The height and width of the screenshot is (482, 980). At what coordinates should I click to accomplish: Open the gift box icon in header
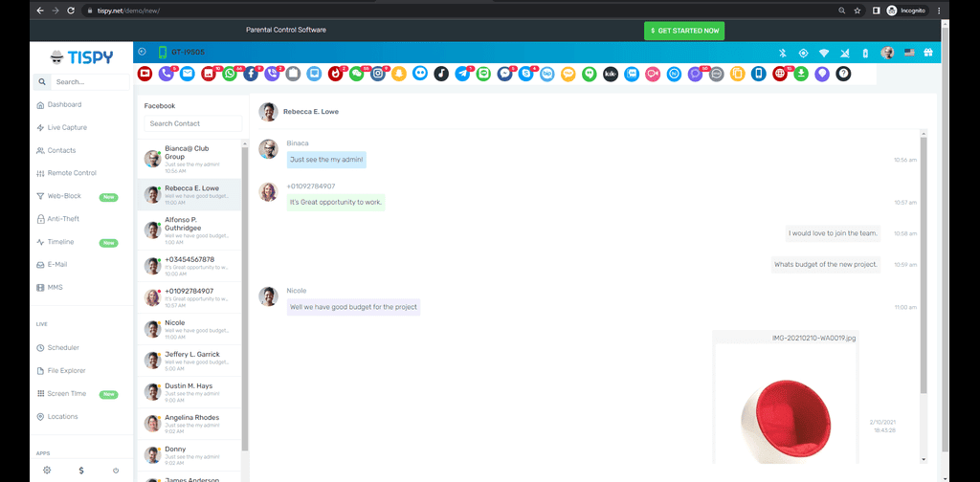point(928,53)
